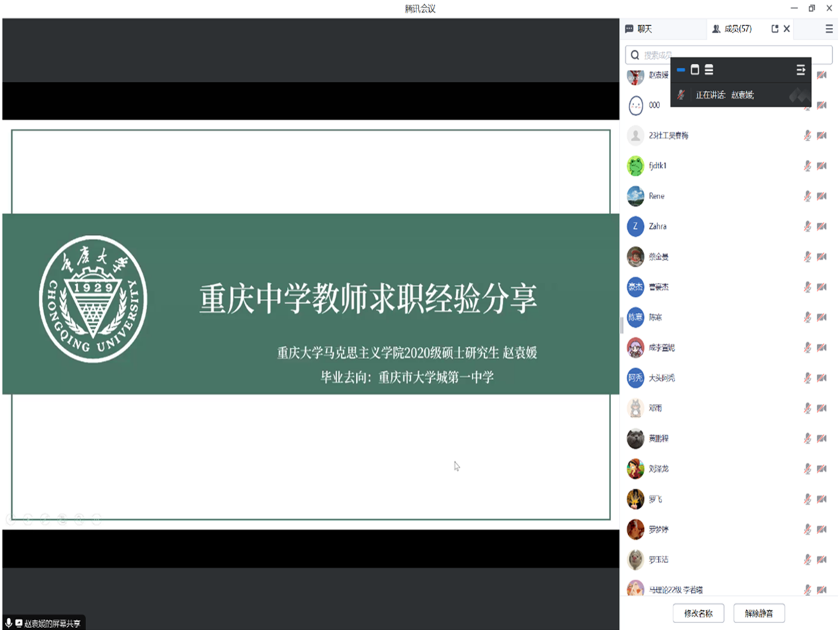Click the pop-out members panel icon

pyautogui.click(x=775, y=29)
